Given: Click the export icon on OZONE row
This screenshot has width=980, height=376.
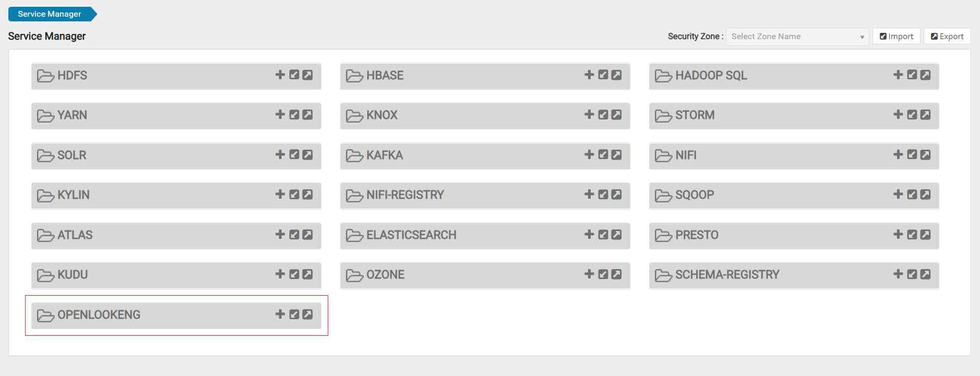Looking at the screenshot, I should (x=616, y=274).
